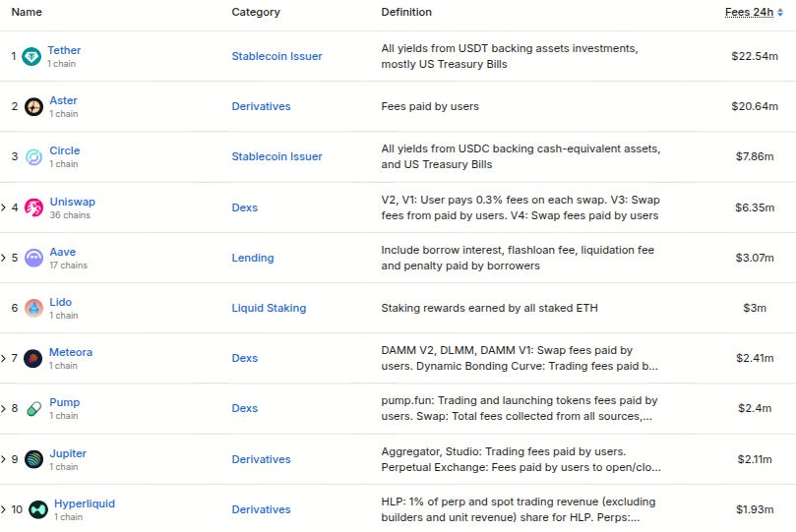Click Aave's '17 chains' label
796x532 pixels.
(x=68, y=266)
